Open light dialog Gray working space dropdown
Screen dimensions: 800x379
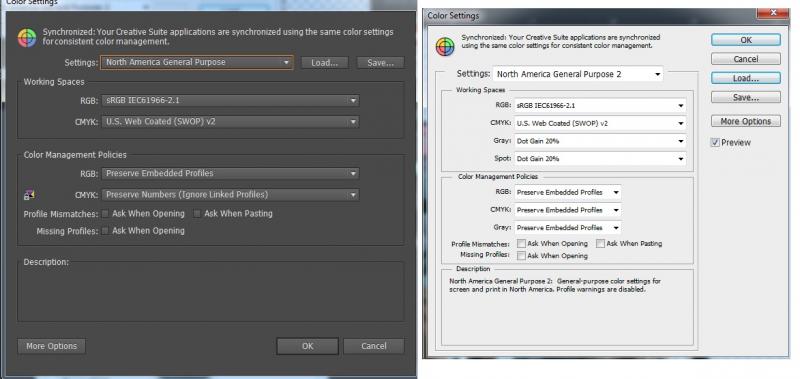(600, 141)
